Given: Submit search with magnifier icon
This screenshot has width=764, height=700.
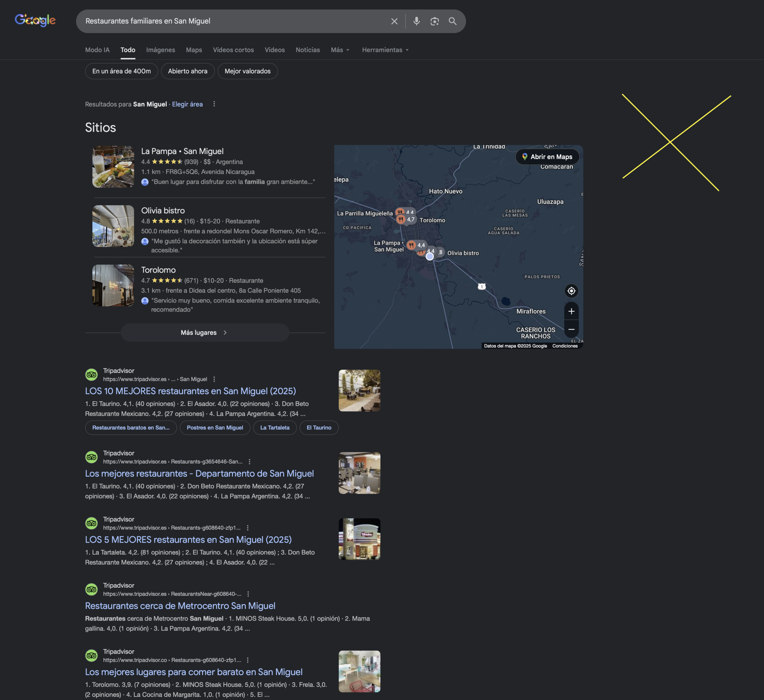Looking at the screenshot, I should (x=452, y=21).
